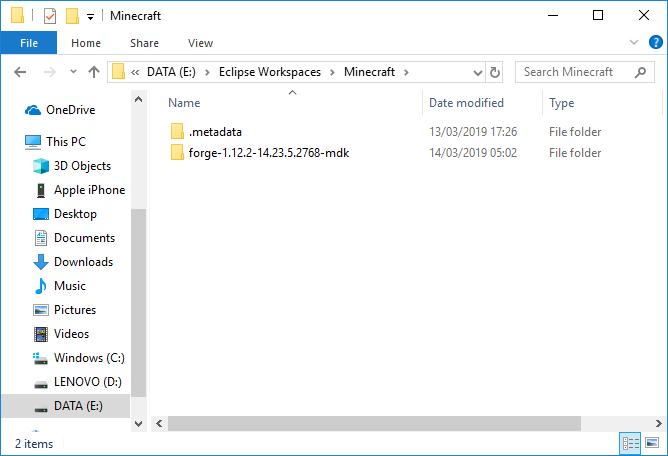The height and width of the screenshot is (456, 668).
Task: Click horizontal scrollbar right arrow
Action: click(659, 424)
